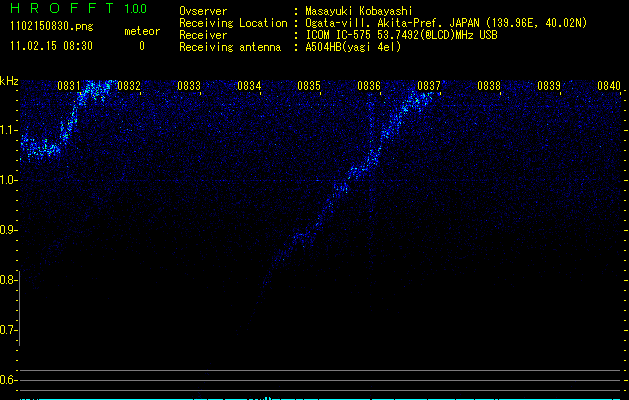This screenshot has width=629, height=400.
Task: Click the 0.6 kHz axis label
Action: click(x=8, y=380)
